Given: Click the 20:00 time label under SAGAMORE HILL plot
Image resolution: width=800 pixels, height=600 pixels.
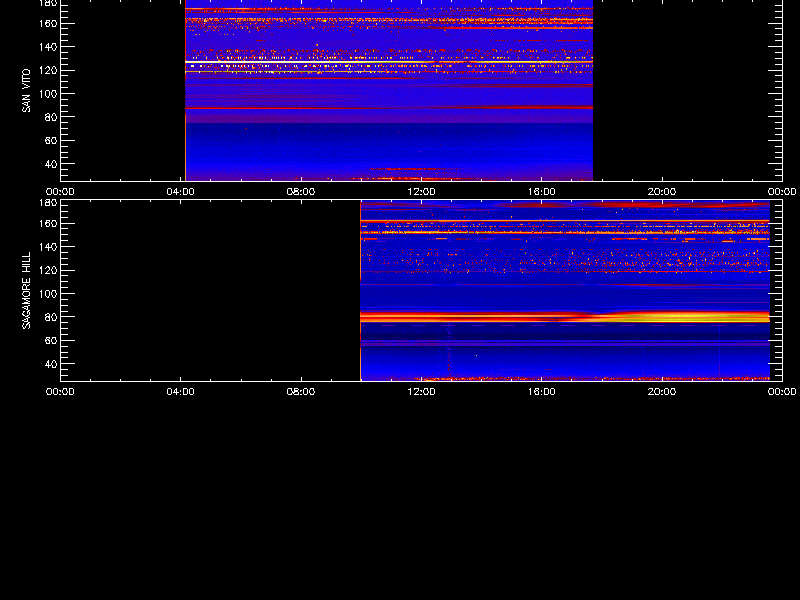Looking at the screenshot, I should 662,392.
